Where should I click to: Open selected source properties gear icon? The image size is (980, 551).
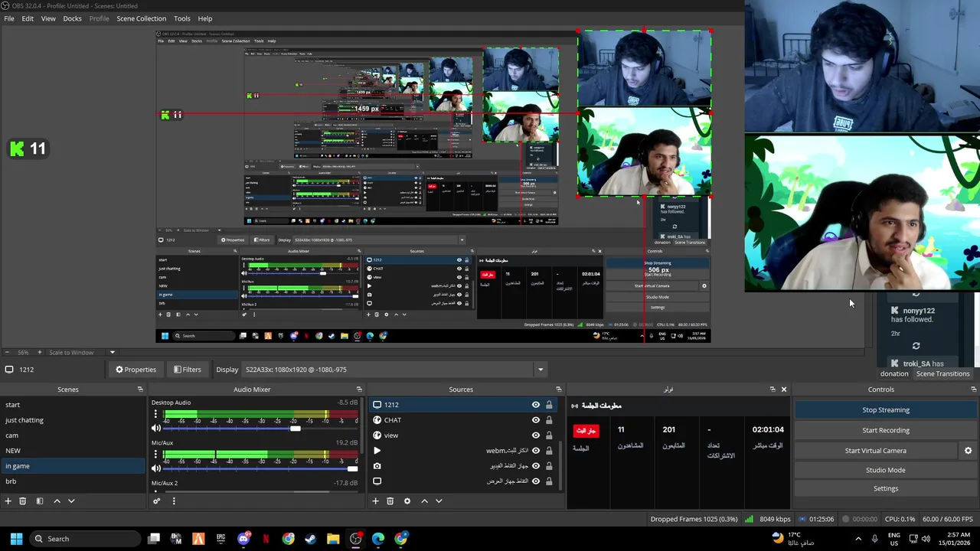(407, 500)
